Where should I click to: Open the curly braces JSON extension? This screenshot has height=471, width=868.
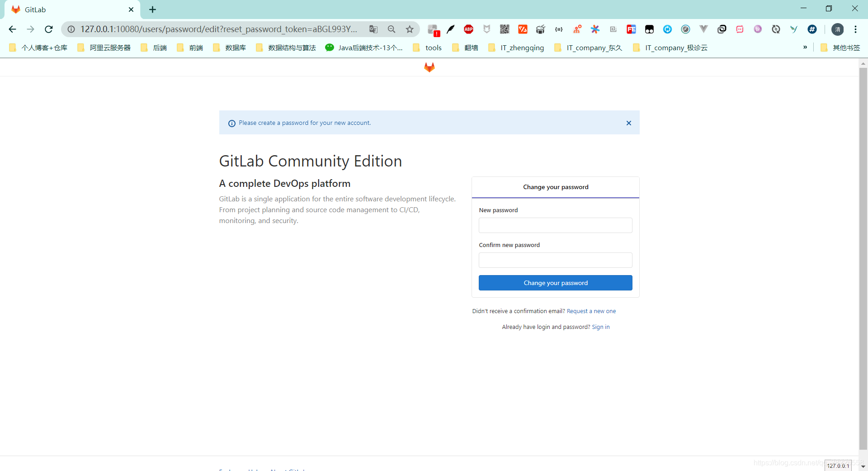559,29
